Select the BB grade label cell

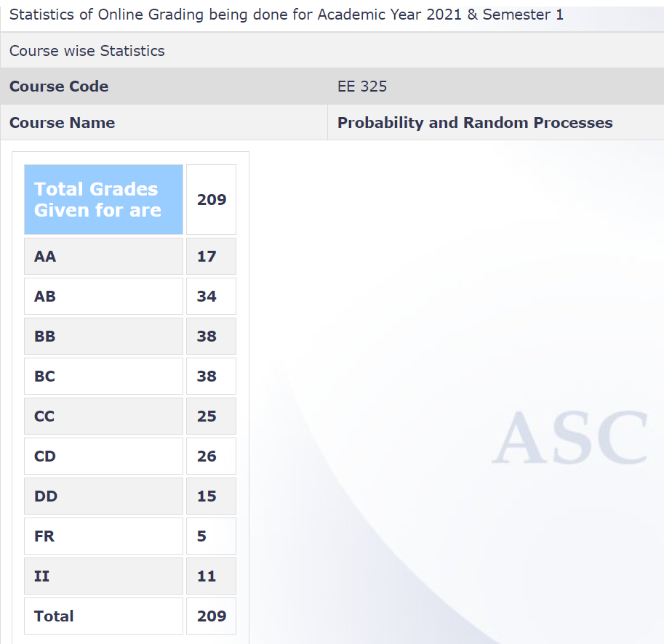point(103,337)
